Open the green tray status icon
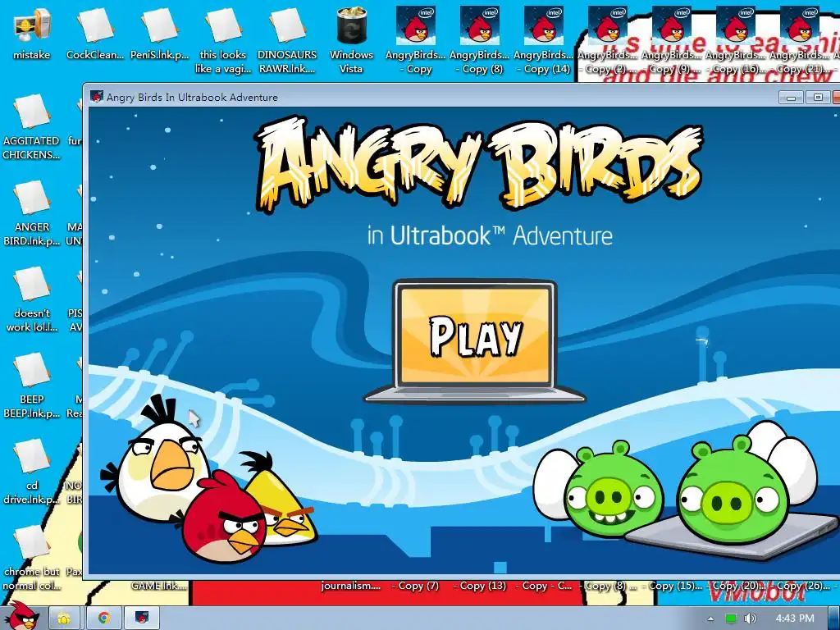Image resolution: width=840 pixels, height=630 pixels. pos(731,619)
